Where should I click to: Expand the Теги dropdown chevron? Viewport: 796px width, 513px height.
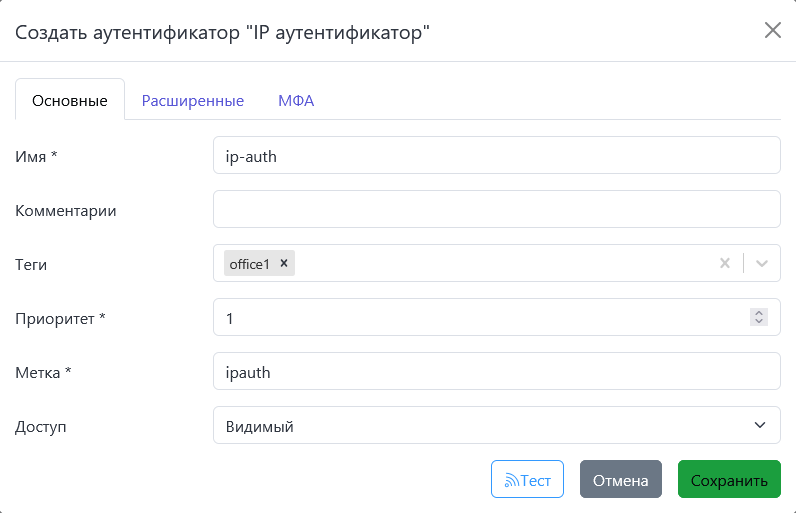coord(762,263)
